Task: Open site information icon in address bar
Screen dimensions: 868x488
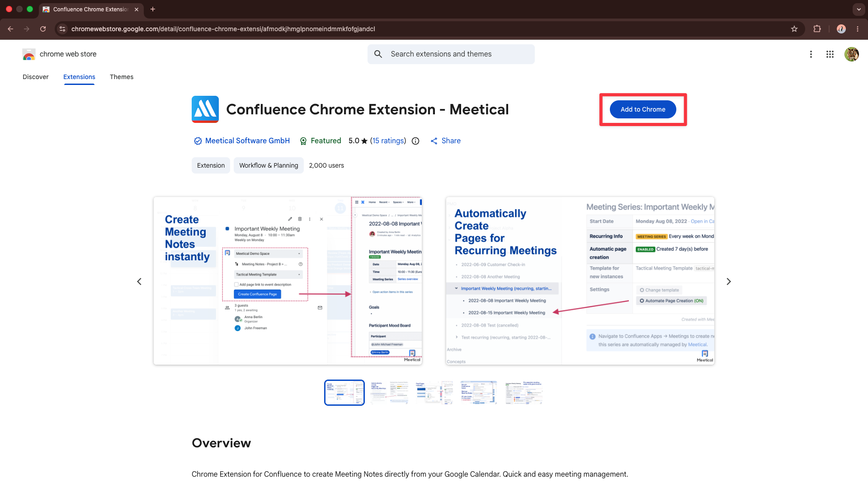Action: 62,29
